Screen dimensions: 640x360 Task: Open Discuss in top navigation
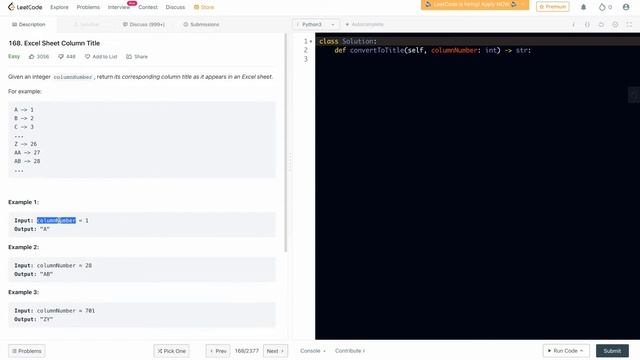pyautogui.click(x=175, y=7)
